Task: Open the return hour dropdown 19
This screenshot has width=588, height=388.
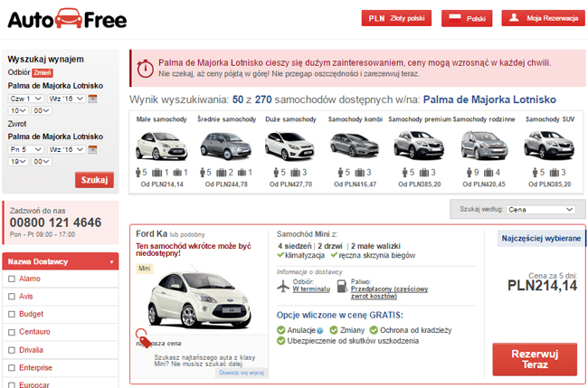Action: (x=18, y=162)
